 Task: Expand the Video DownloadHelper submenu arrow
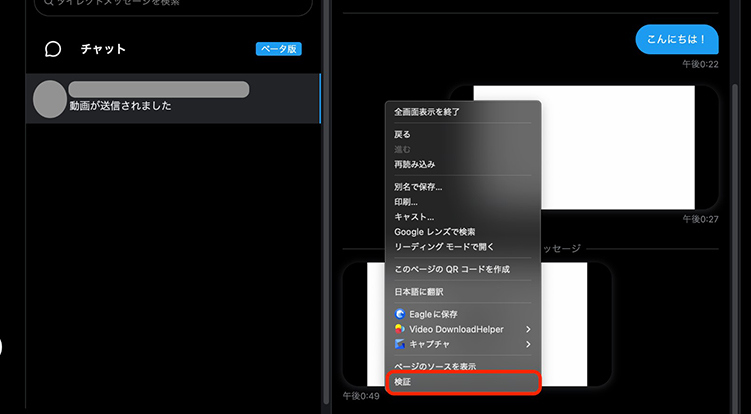click(528, 329)
